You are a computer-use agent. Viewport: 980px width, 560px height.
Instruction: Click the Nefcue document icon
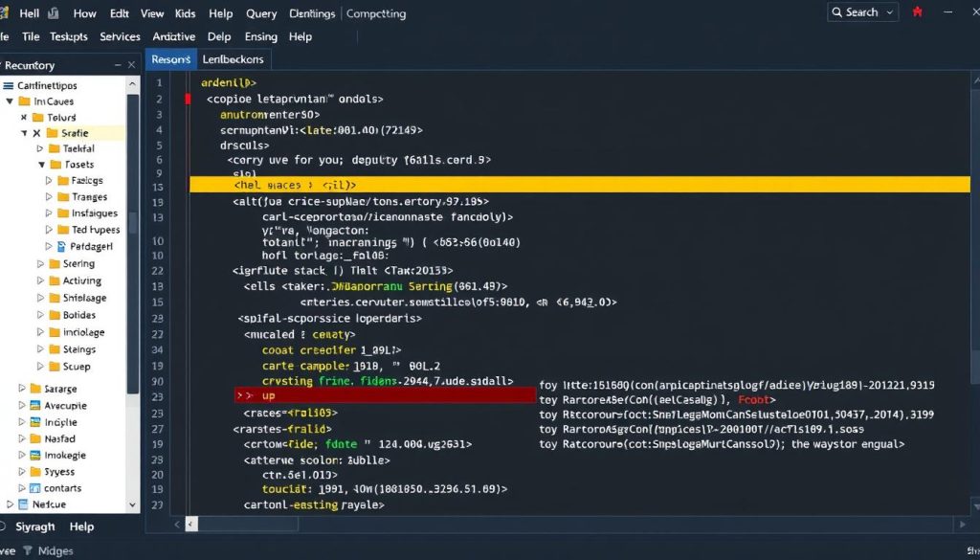(23, 504)
